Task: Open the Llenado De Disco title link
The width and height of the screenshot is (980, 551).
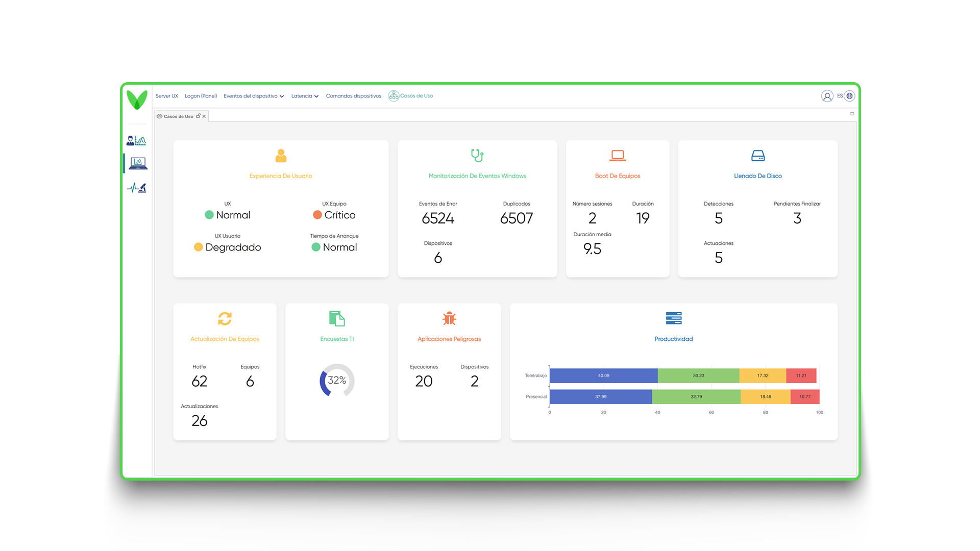Action: point(758,176)
